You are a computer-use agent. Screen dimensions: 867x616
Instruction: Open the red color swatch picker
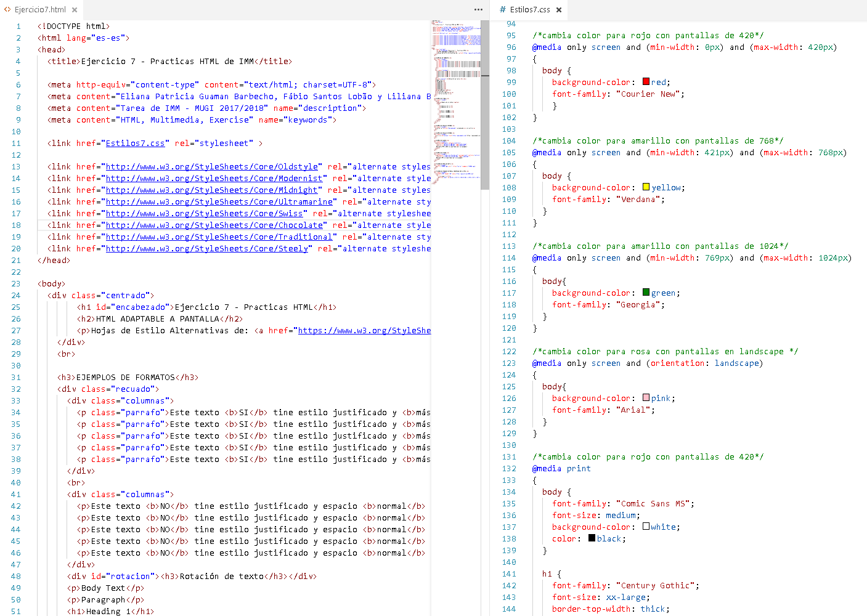(646, 82)
